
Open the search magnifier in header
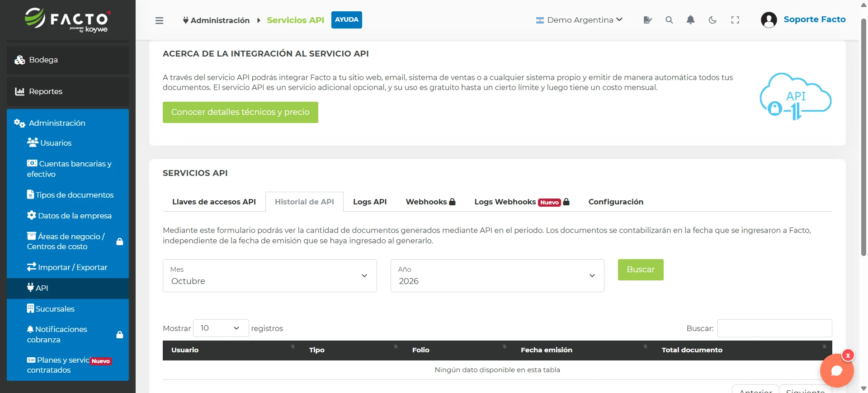pos(669,20)
